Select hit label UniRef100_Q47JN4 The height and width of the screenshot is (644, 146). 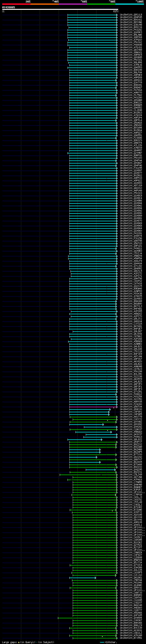tap(131, 477)
